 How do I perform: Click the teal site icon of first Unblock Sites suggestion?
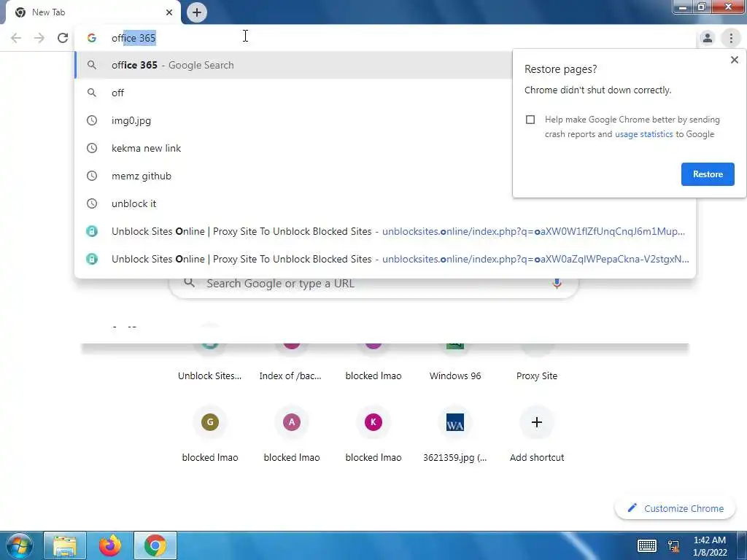(91, 231)
